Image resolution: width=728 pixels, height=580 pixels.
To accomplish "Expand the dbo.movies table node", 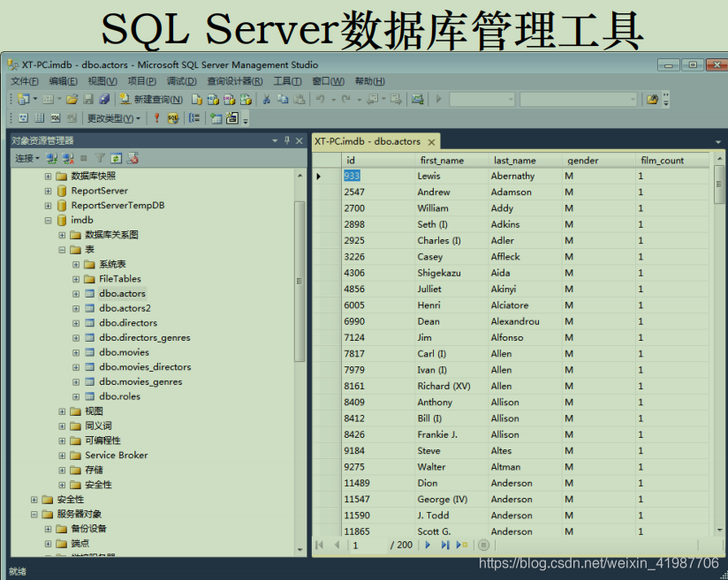I will point(76,352).
